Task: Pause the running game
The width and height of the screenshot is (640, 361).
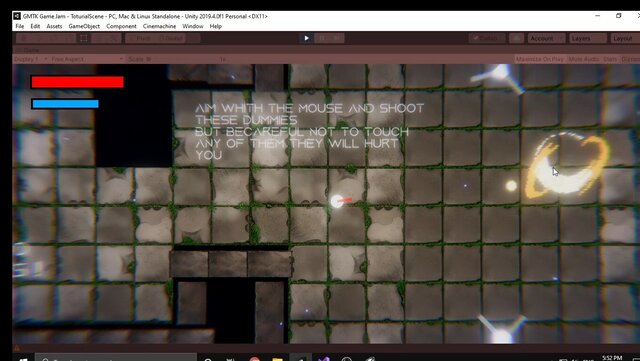Action: tap(322, 38)
